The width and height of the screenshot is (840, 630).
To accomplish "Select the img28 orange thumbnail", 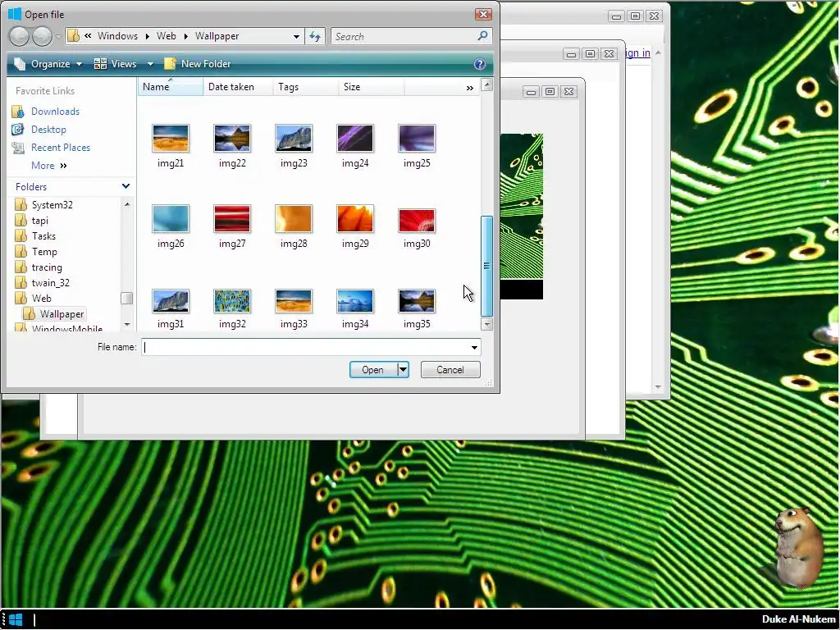I will tap(294, 218).
